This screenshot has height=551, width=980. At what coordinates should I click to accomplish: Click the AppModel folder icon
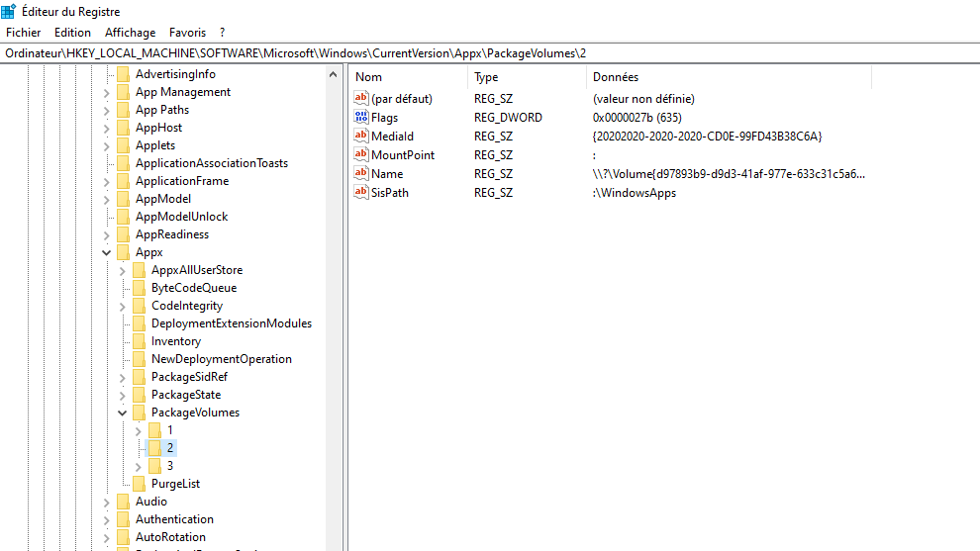[x=123, y=199]
